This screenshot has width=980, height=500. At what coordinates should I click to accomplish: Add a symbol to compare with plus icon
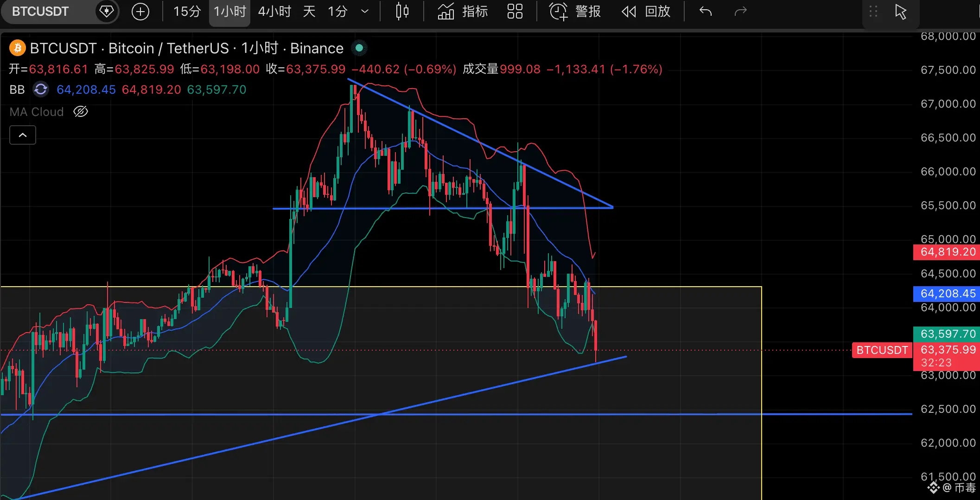pos(140,11)
